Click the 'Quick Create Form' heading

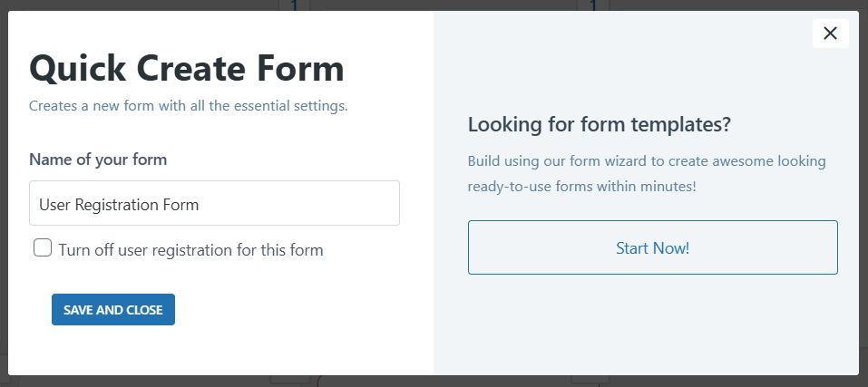[x=187, y=69]
